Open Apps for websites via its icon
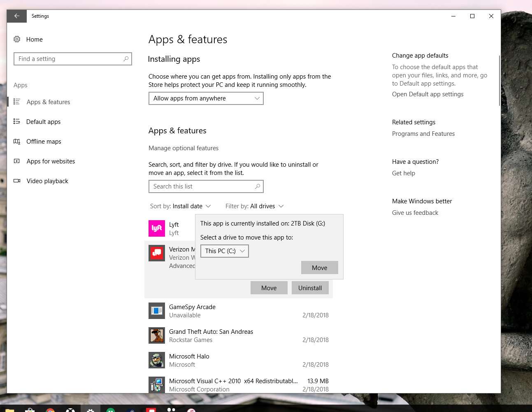The width and height of the screenshot is (532, 412). 17,161
